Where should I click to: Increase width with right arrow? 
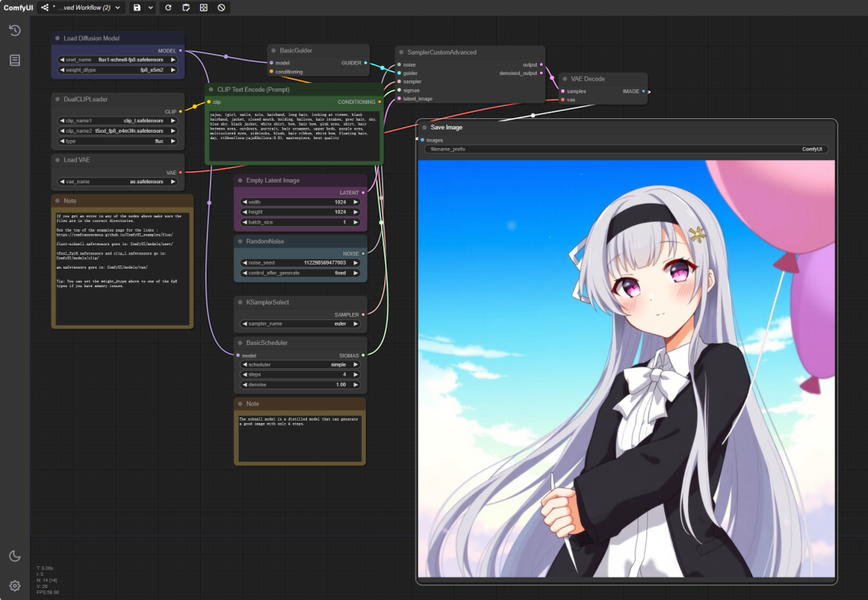(355, 202)
